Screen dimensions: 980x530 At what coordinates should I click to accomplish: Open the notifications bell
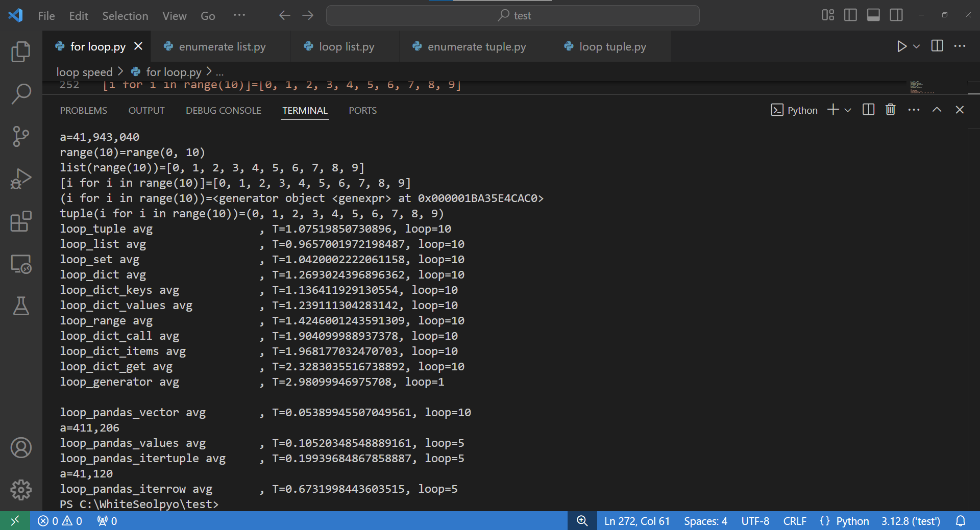[x=961, y=521]
